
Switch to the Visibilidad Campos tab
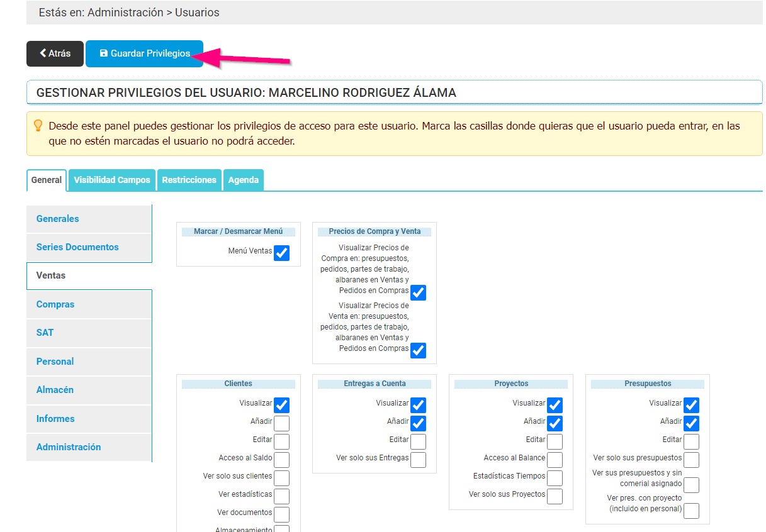coord(111,180)
